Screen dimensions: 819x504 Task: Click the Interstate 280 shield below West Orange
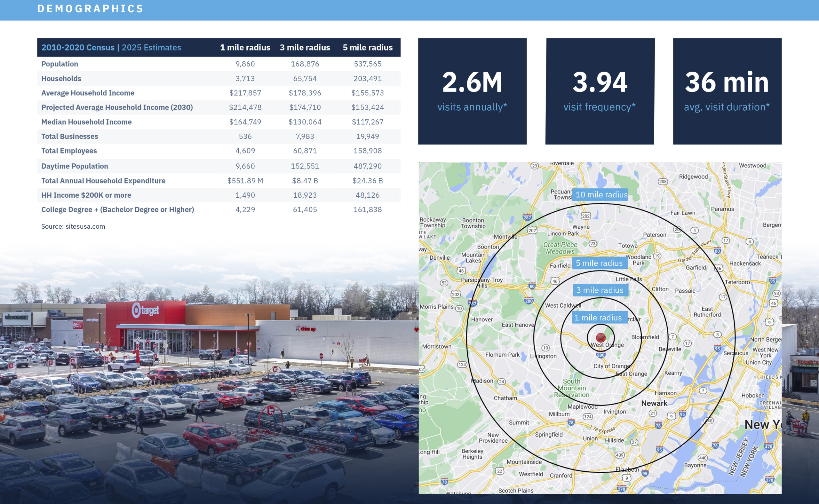pos(600,355)
